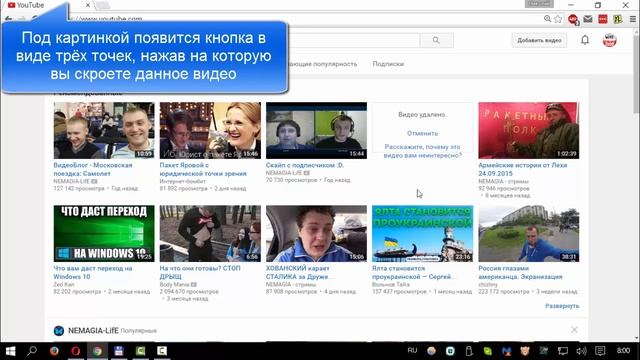The height and width of the screenshot is (360, 640).
Task: Open ХОВАНСКИЙ карает СТАЛИКА thumbnail
Action: (x=316, y=233)
